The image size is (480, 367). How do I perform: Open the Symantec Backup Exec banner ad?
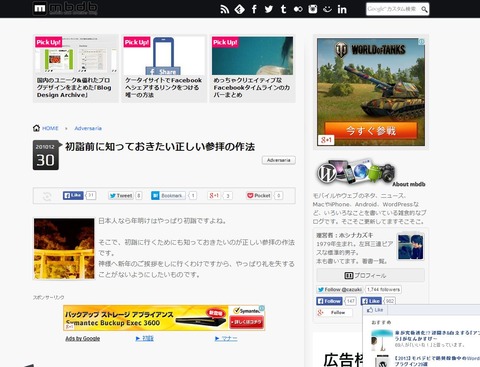pyautogui.click(x=164, y=318)
